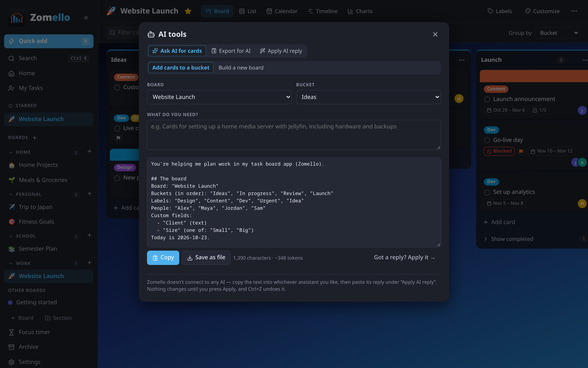
Task: Switch to Calendar view
Action: [282, 11]
